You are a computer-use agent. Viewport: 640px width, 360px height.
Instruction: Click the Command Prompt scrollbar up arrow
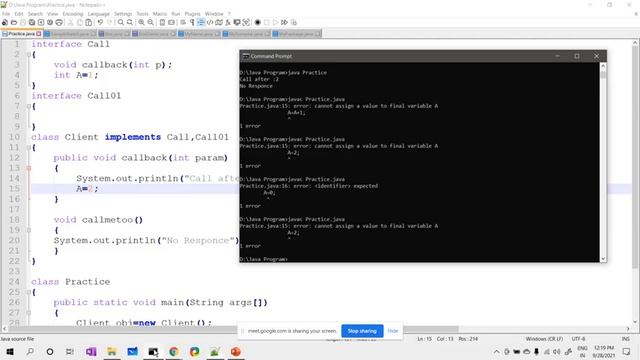coord(603,66)
